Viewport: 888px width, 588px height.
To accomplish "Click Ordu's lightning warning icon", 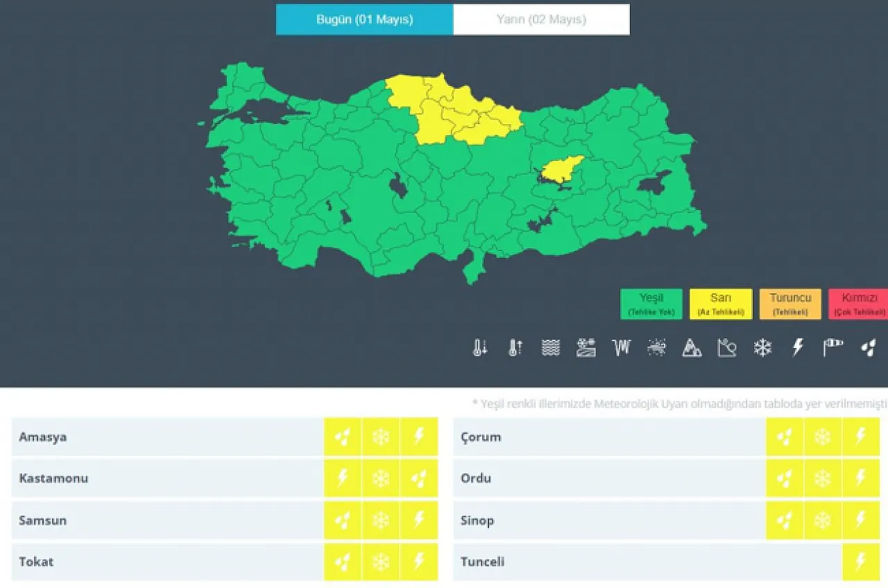I will coord(861,478).
